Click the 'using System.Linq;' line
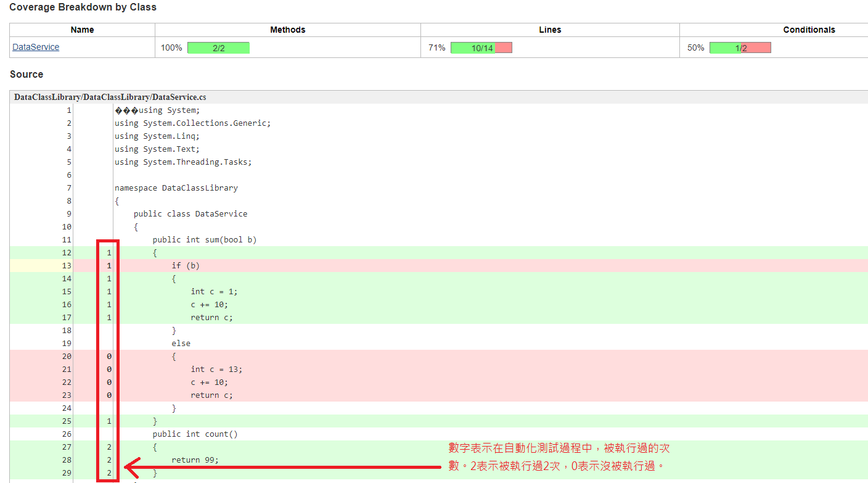The width and height of the screenshot is (868, 483). 157,136
